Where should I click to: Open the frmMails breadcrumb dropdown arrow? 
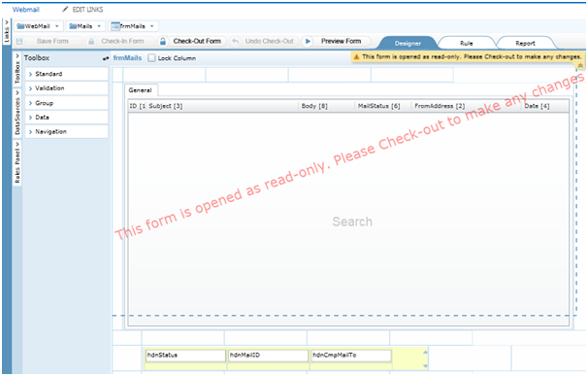click(x=152, y=26)
